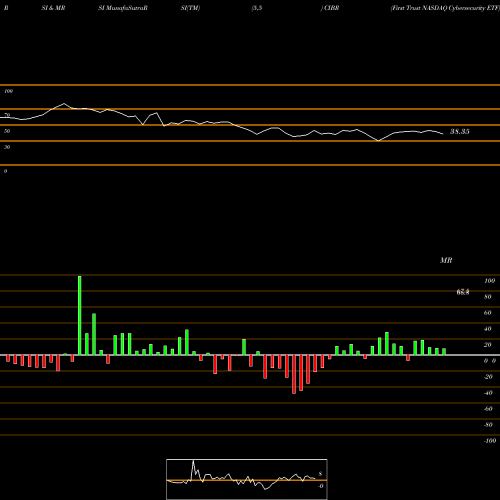Click the 'SI(TM)' header label
500x500 pixels.
190,8
